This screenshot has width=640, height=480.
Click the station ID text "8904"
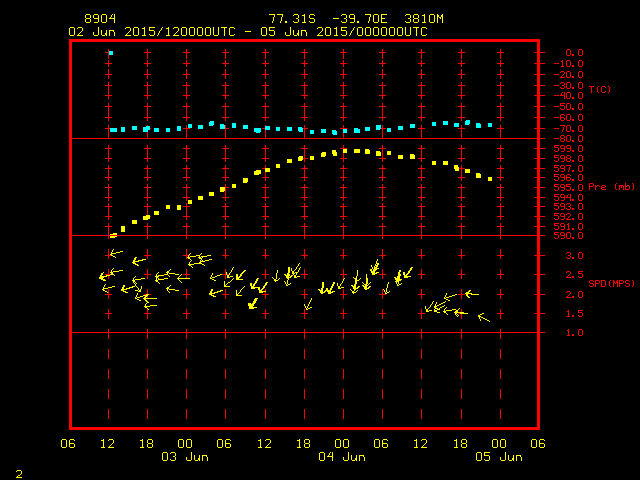(x=100, y=19)
